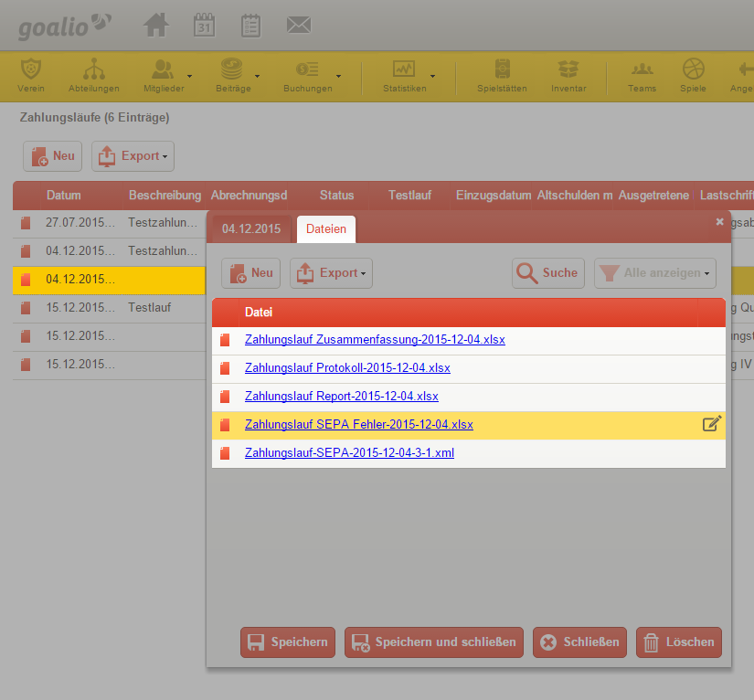Open the Mitglieder section

pyautogui.click(x=164, y=76)
